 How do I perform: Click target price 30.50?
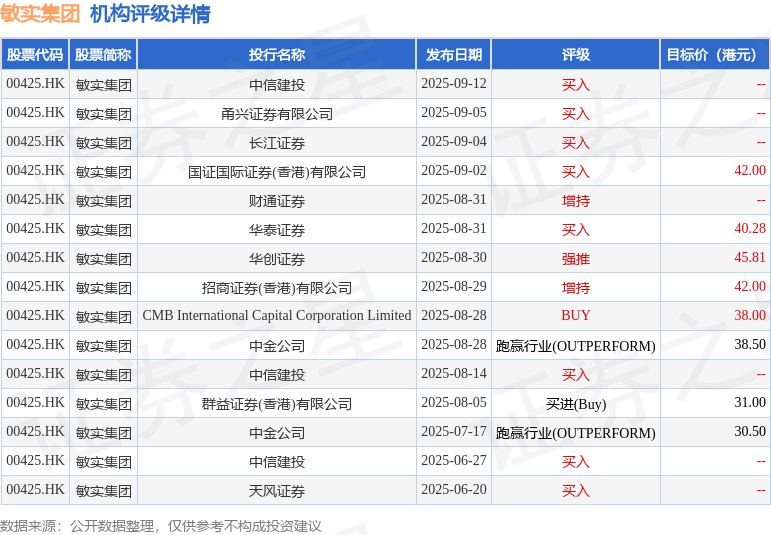750,431
